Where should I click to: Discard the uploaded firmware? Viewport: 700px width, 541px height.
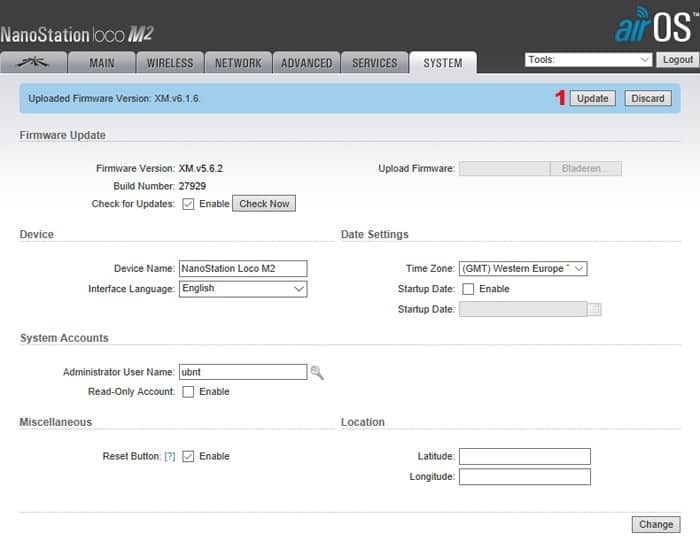coord(648,98)
